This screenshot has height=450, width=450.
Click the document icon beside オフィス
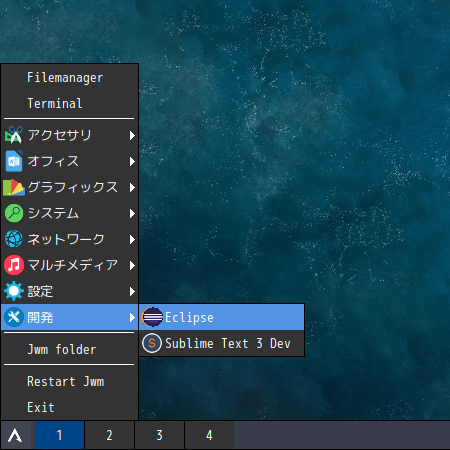pos(14,161)
